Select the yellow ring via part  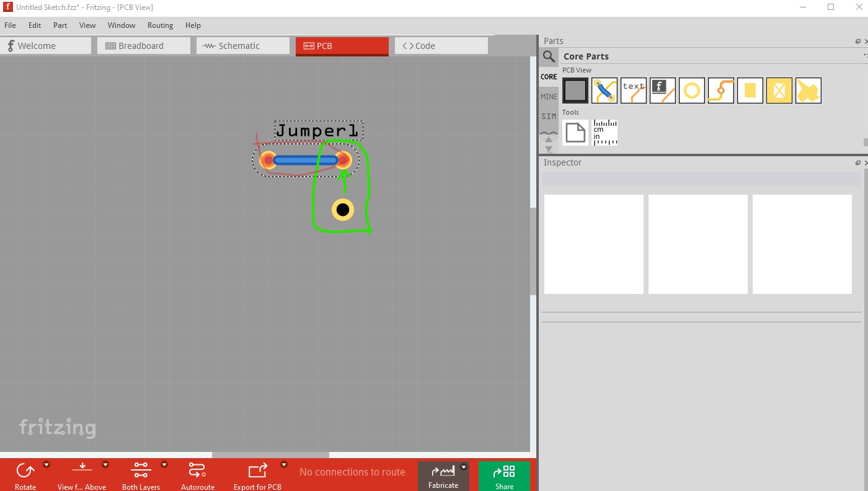coord(692,91)
